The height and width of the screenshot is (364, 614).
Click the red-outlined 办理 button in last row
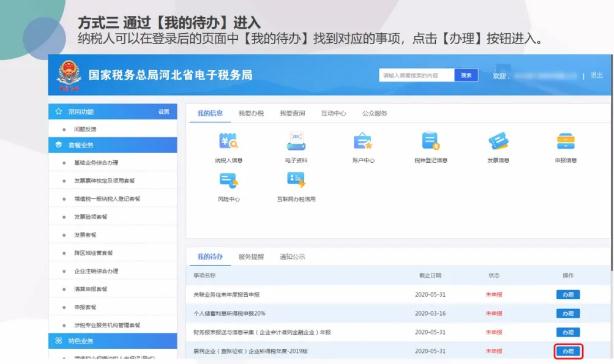[568, 351]
